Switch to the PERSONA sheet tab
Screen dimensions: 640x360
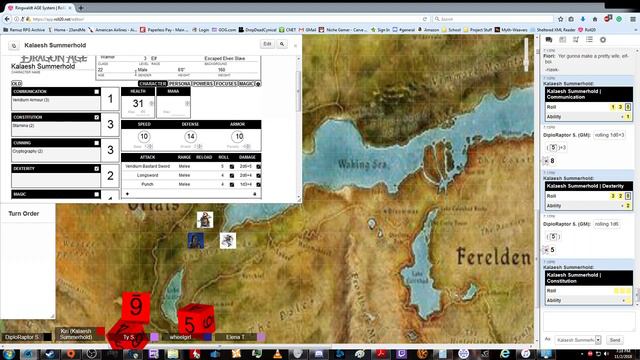pyautogui.click(x=180, y=84)
